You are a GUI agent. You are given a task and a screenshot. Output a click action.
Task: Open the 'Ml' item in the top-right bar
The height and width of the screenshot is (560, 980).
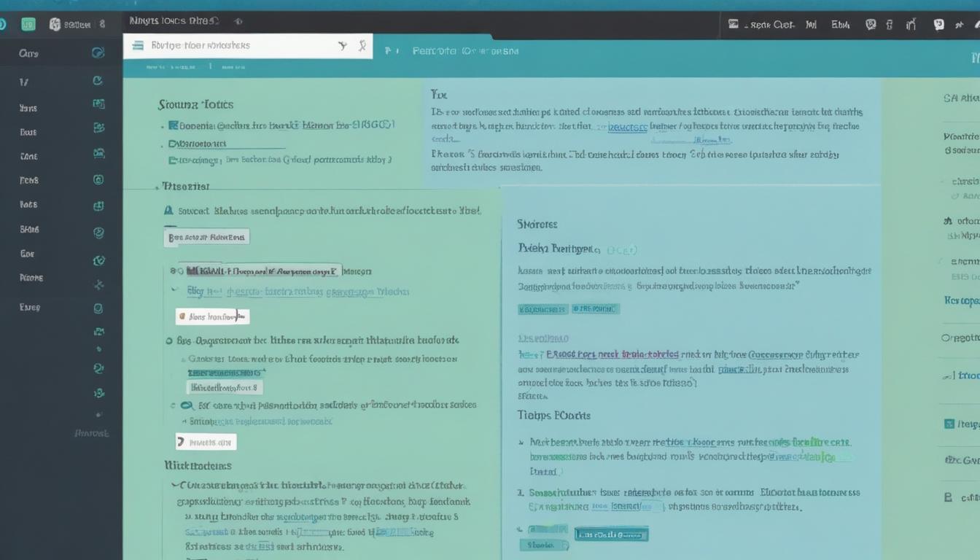tap(811, 24)
